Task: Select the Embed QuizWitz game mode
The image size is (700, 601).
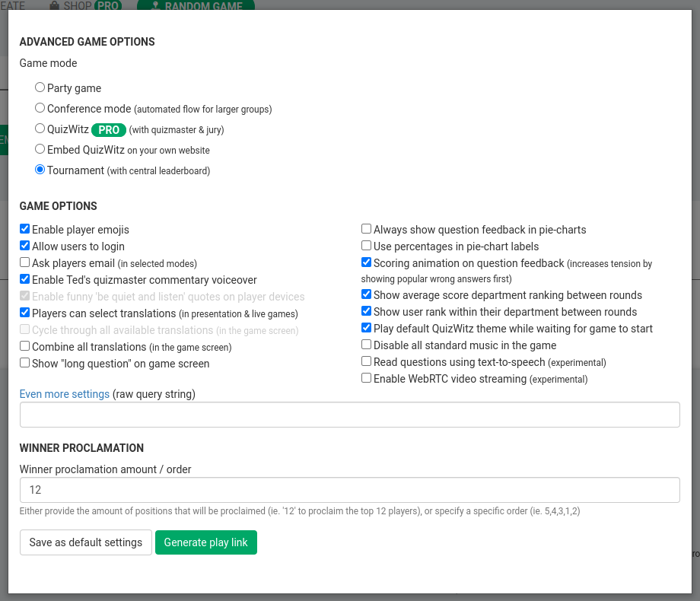Action: (x=40, y=148)
